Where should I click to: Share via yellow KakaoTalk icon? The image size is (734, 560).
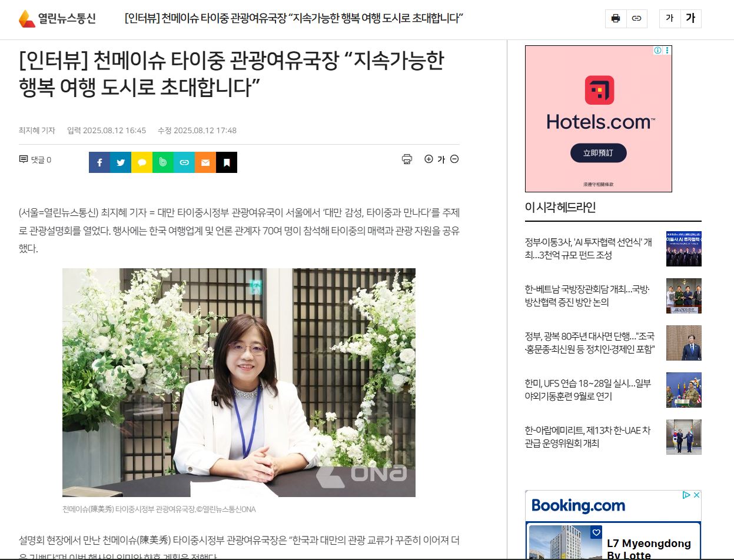[x=142, y=162]
